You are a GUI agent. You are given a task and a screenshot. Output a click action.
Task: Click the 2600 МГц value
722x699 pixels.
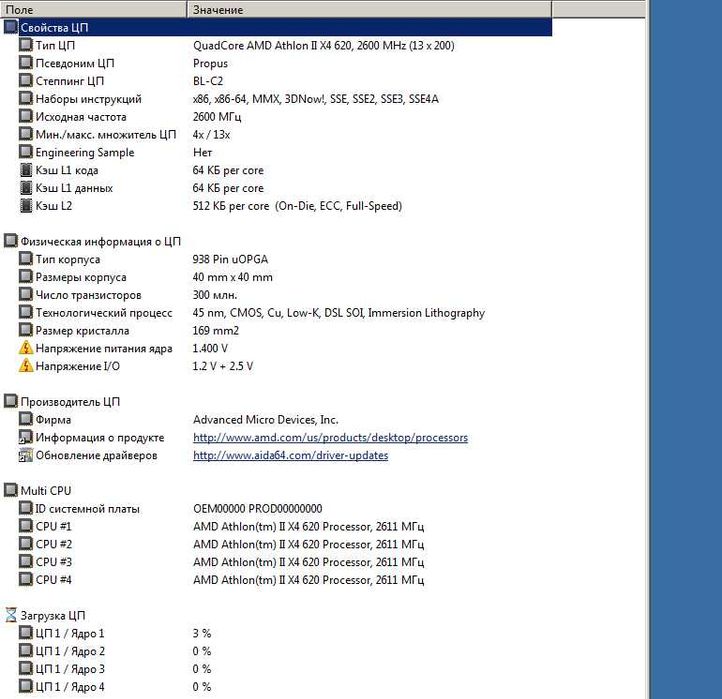tap(217, 116)
